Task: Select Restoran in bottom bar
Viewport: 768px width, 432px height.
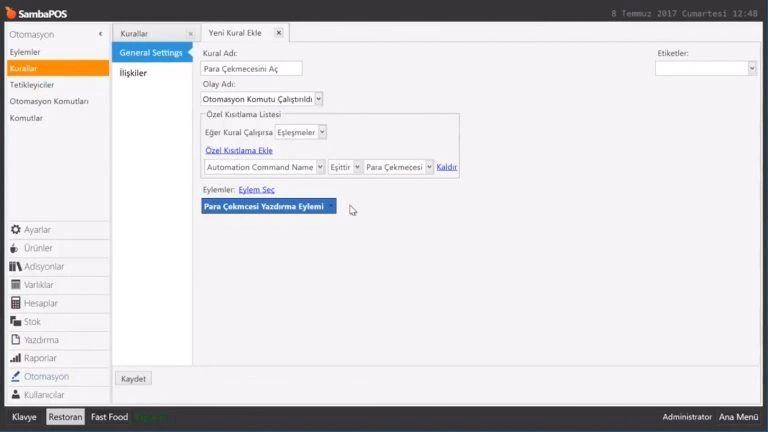Action: (66, 417)
